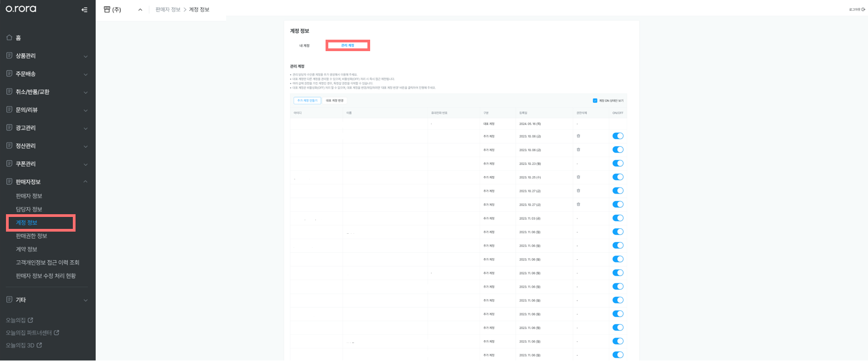Screen dimensions: 868x361
Task: Collapse the sidebar with the menu icon
Action: coord(84,10)
